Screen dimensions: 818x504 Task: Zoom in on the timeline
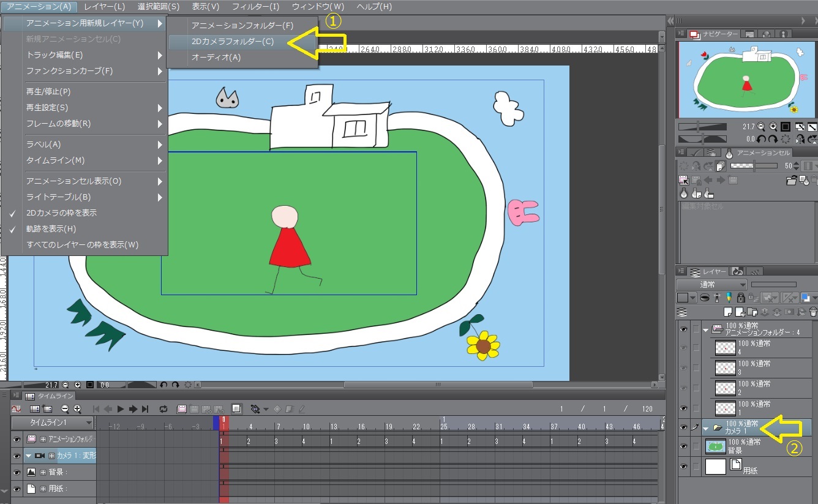(x=77, y=409)
